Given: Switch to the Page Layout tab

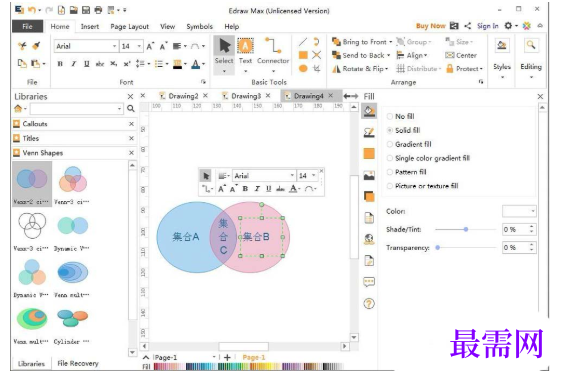Looking at the screenshot, I should coord(129,27).
